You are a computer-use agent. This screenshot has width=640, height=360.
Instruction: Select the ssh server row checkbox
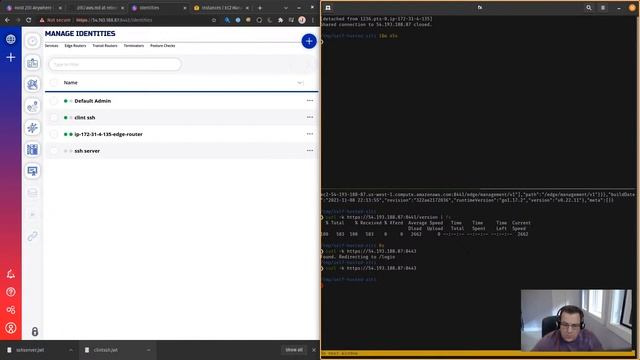[54, 151]
